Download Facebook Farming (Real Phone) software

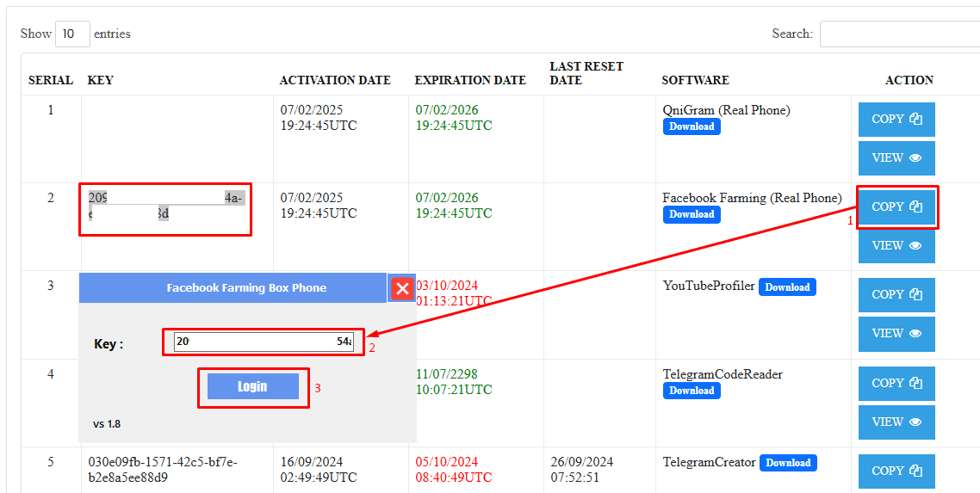click(692, 214)
